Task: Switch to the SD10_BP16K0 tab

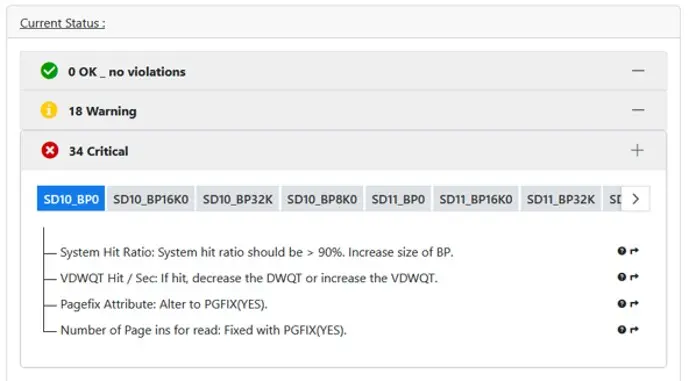Action: [151, 199]
